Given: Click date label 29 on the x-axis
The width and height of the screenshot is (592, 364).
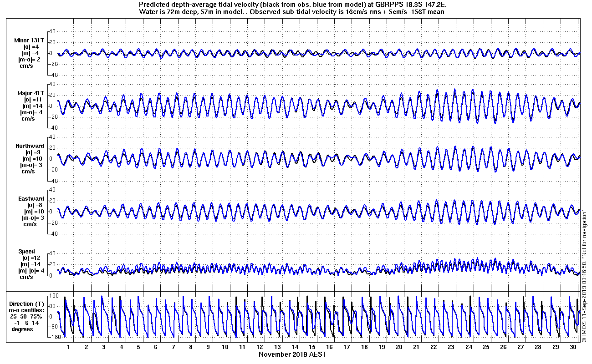Looking at the screenshot, I should coord(556,347).
